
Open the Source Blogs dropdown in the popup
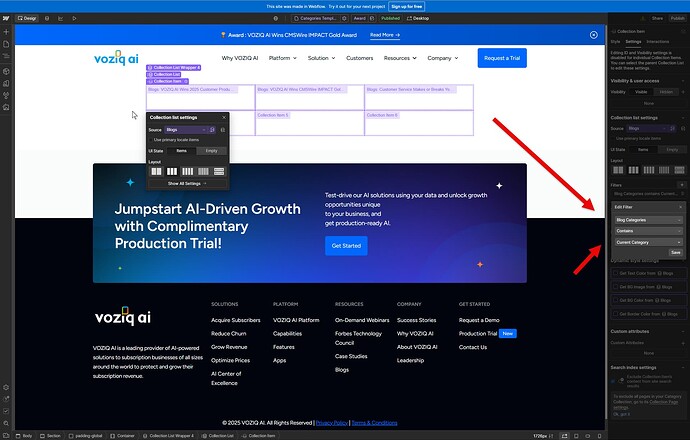[x=186, y=130]
